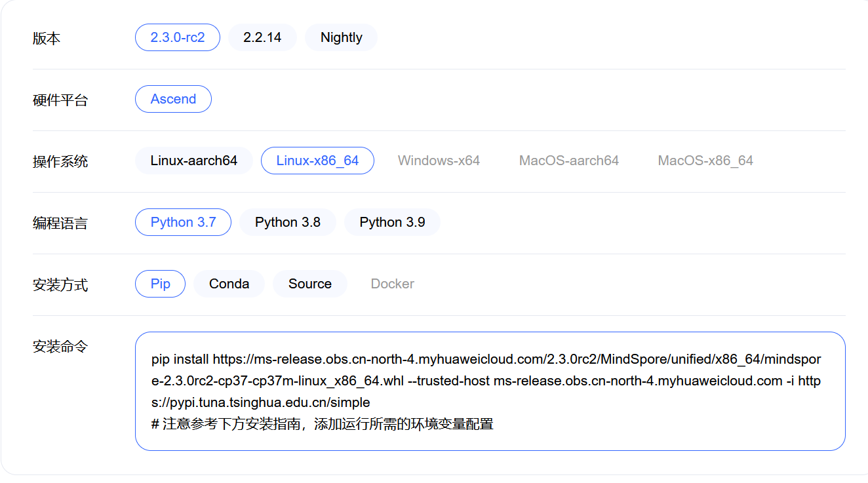Choose the Linux-aarch64 operating system
The width and height of the screenshot is (868, 483).
pos(193,160)
